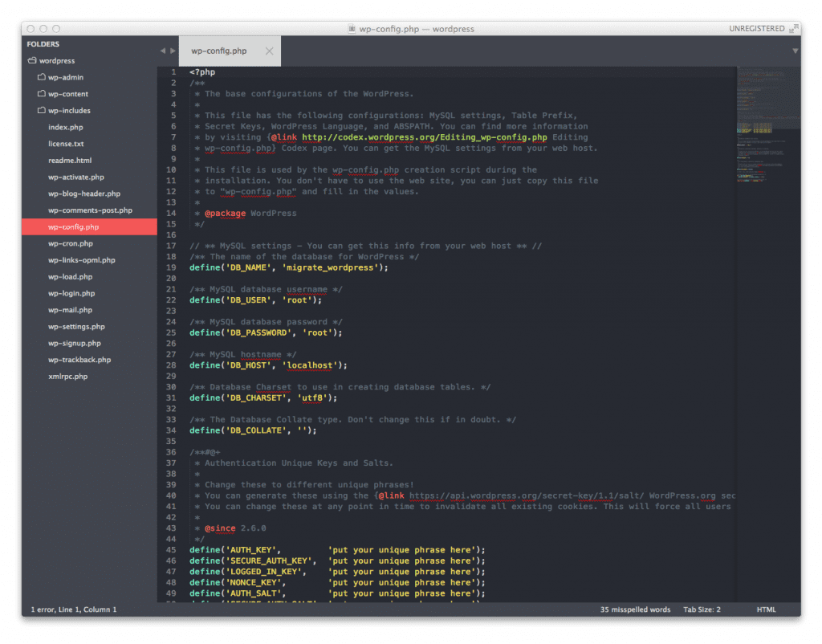Screen dimensions: 822x644
Task: Open wp-mail.php in sidebar
Action: point(71,310)
